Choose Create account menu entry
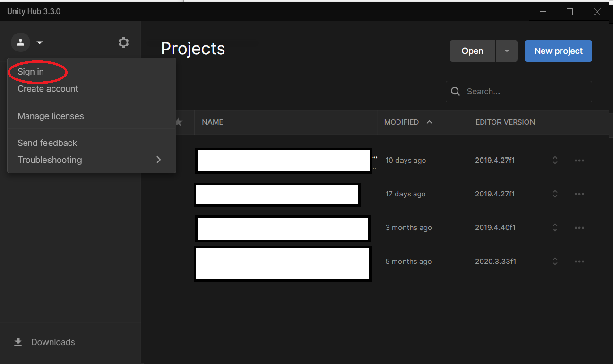 [x=48, y=89]
